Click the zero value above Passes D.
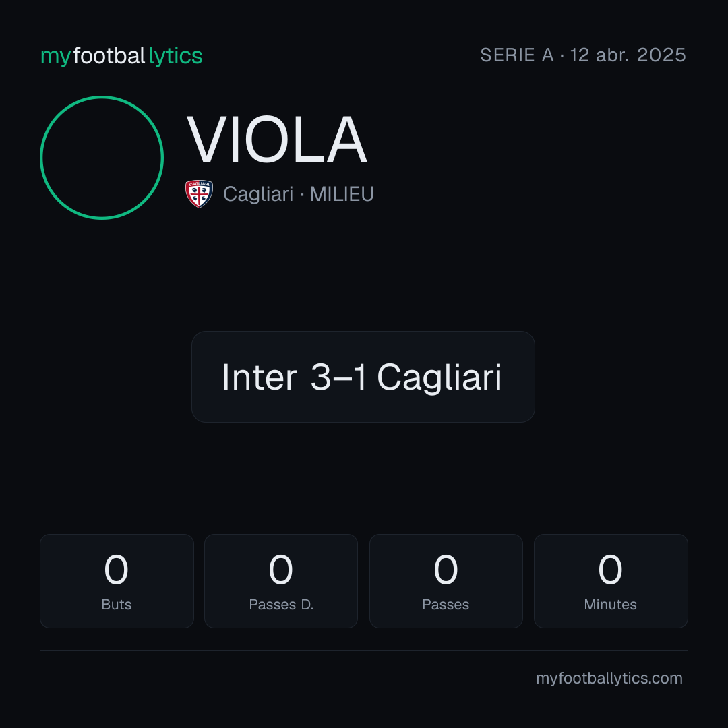The width and height of the screenshot is (728, 728). (x=281, y=570)
